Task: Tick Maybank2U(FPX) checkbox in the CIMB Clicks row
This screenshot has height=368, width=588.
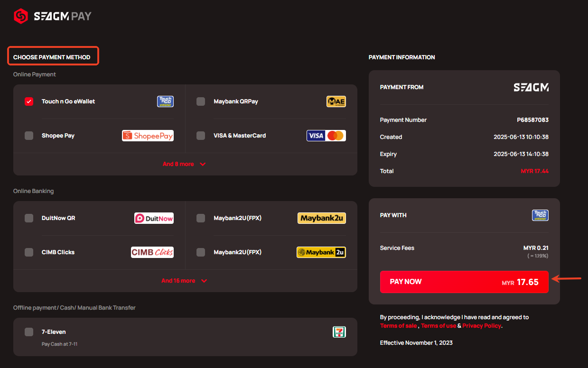Action: 201,252
